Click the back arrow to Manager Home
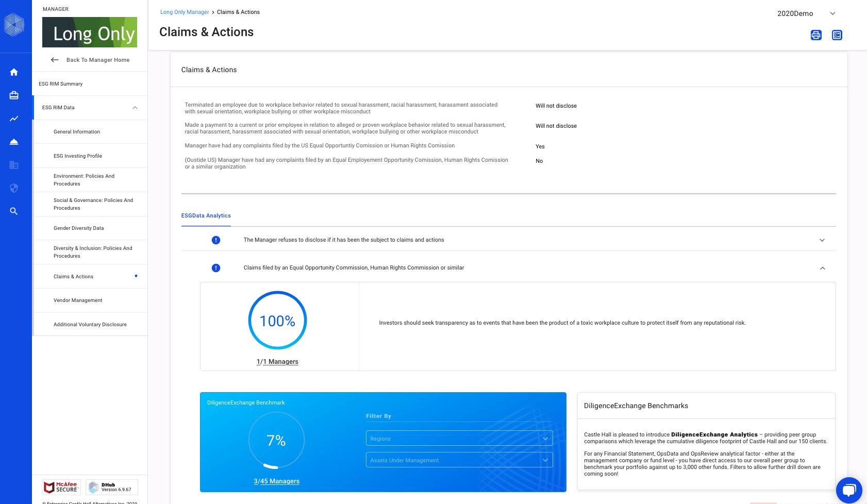 (55, 60)
